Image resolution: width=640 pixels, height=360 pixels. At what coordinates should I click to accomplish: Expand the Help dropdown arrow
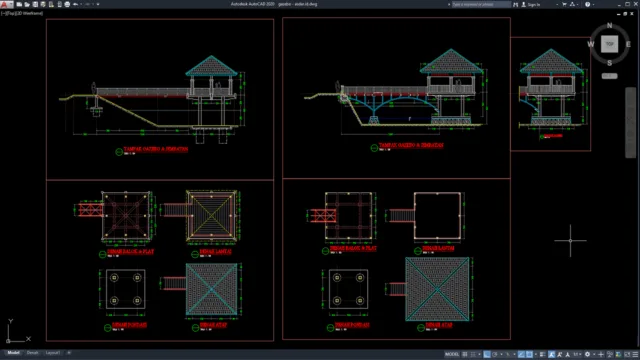pos(593,4)
